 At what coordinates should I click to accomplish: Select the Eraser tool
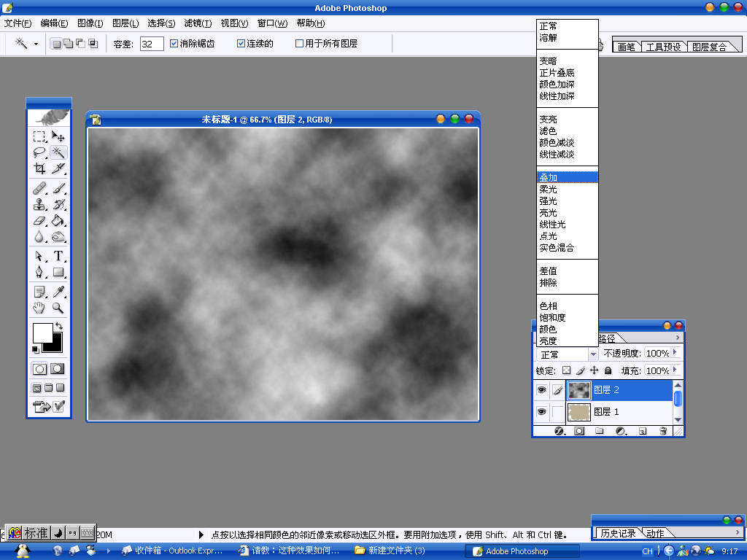(39, 220)
